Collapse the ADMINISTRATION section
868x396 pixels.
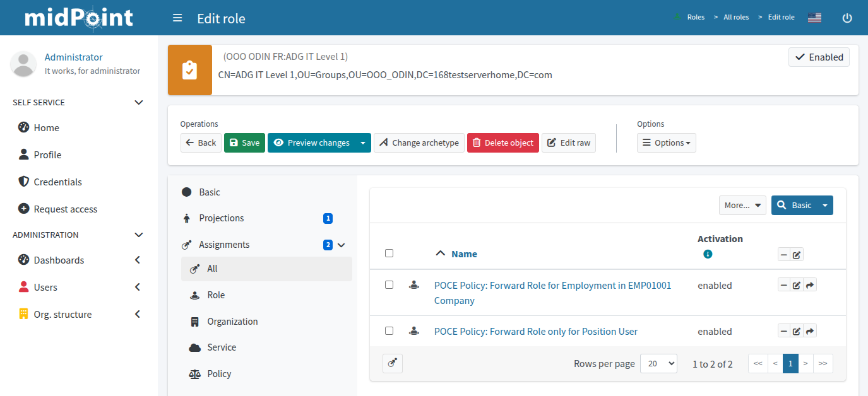click(139, 235)
